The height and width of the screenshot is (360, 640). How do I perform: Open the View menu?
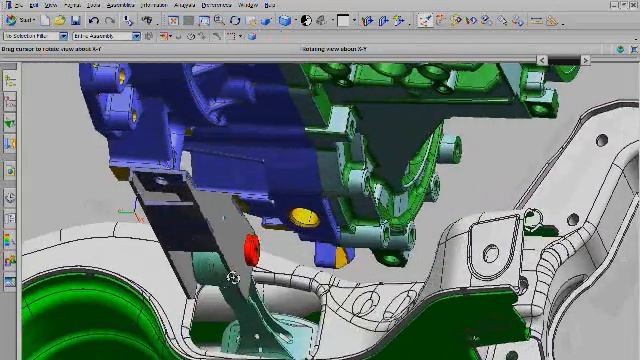51,5
